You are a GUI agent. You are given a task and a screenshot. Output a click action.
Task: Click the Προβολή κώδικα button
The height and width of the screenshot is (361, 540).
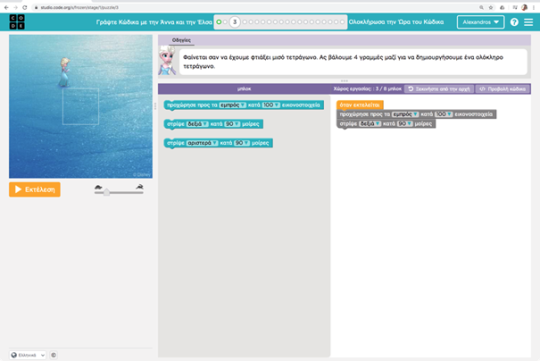(x=503, y=89)
